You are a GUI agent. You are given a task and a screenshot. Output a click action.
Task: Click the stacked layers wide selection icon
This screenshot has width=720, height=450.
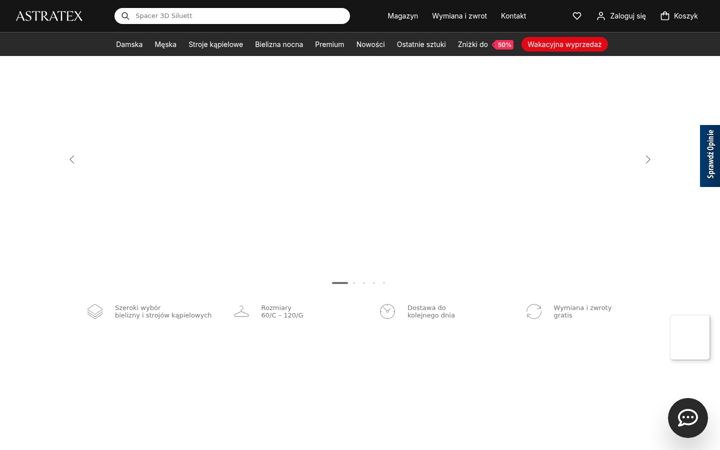coord(95,311)
